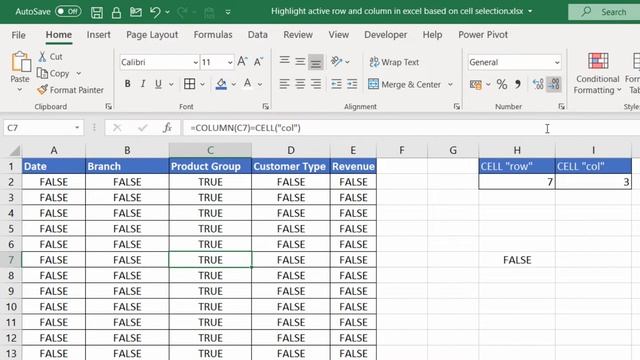Screen dimensions: 640x360
Task: Click the Center text alignment icon
Action: click(x=300, y=84)
